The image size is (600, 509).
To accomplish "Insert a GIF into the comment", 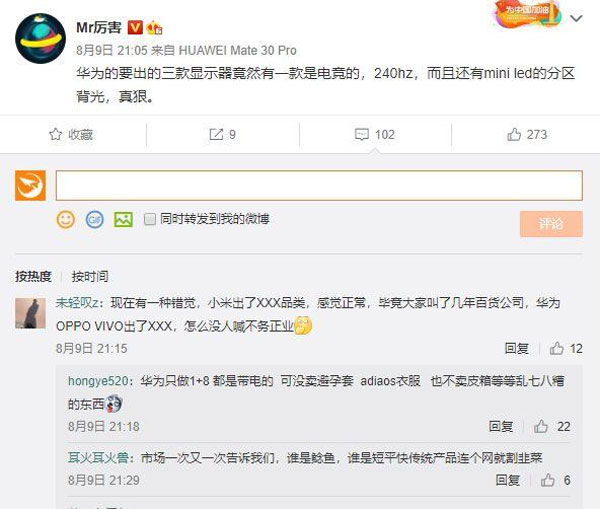I will pyautogui.click(x=95, y=220).
